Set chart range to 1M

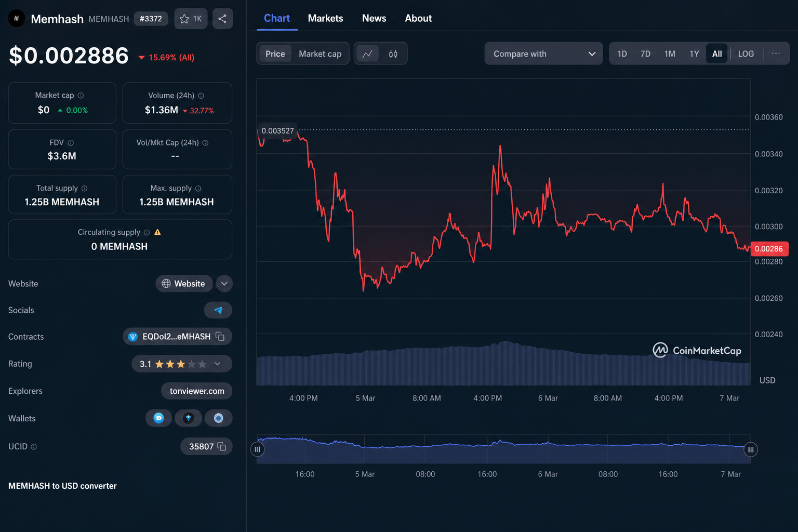pos(670,54)
